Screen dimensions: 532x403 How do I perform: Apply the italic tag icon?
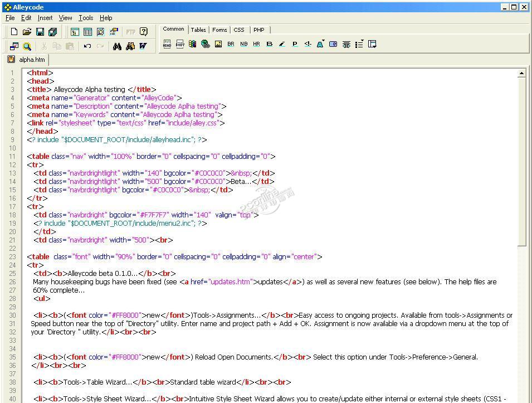click(282, 44)
